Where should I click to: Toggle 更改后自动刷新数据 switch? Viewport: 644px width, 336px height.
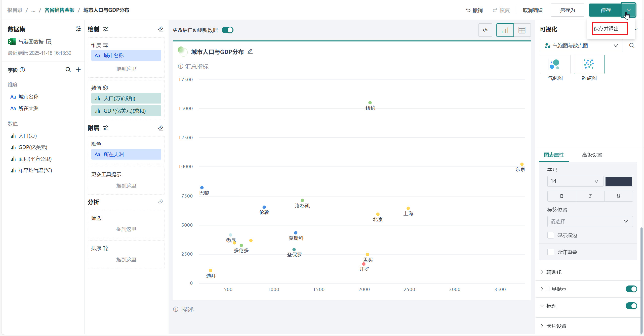click(x=228, y=30)
